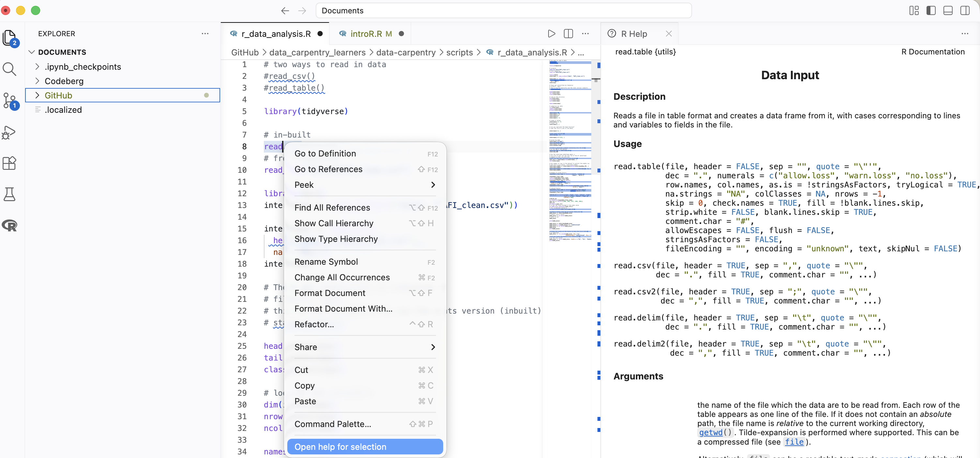Image resolution: width=980 pixels, height=458 pixels.
Task: Open the Search view in activity bar
Action: pos(9,69)
